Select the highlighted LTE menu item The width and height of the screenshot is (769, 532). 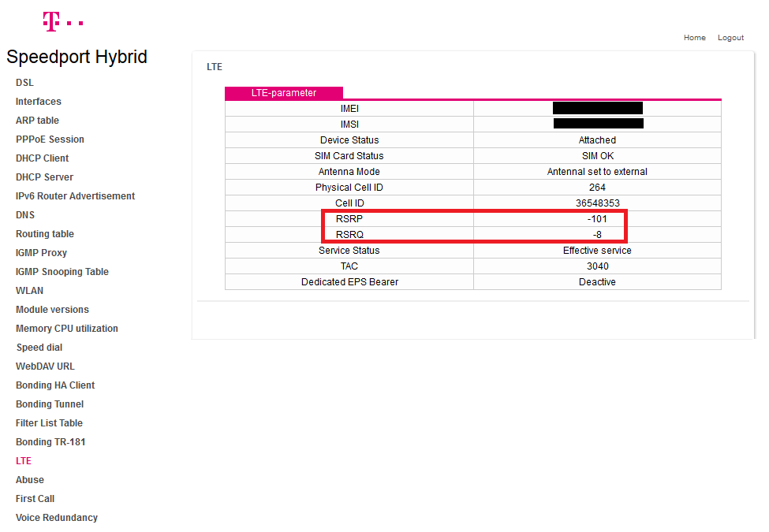24,461
